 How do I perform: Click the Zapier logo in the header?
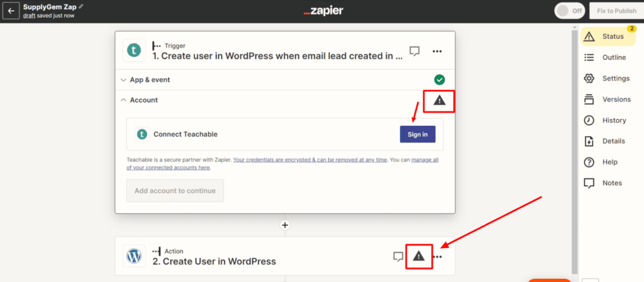pyautogui.click(x=323, y=11)
